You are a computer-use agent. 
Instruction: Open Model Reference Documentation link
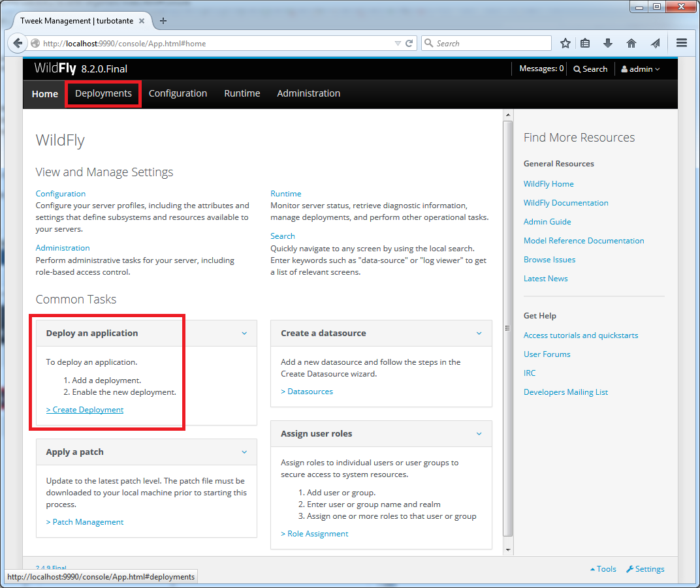[584, 240]
